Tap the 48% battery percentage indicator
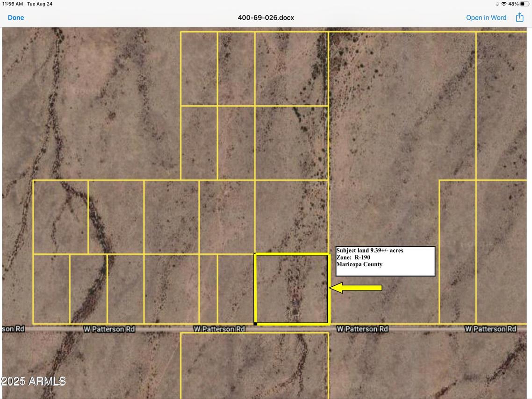This screenshot has width=532, height=399. pyautogui.click(x=514, y=4)
